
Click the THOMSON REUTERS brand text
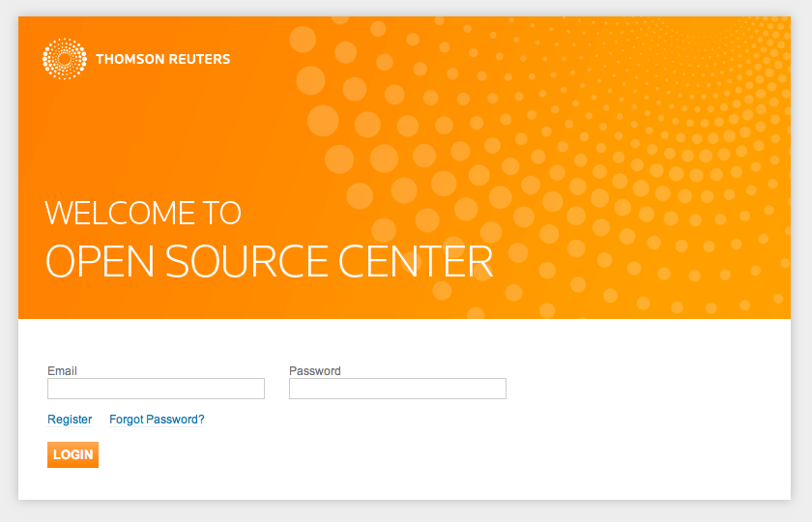click(x=163, y=59)
